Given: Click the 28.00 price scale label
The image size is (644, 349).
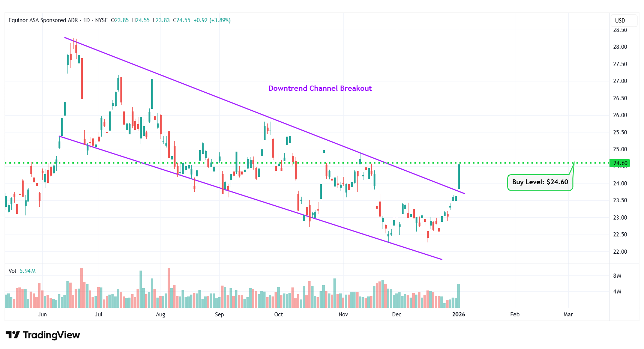Looking at the screenshot, I should tap(620, 47).
